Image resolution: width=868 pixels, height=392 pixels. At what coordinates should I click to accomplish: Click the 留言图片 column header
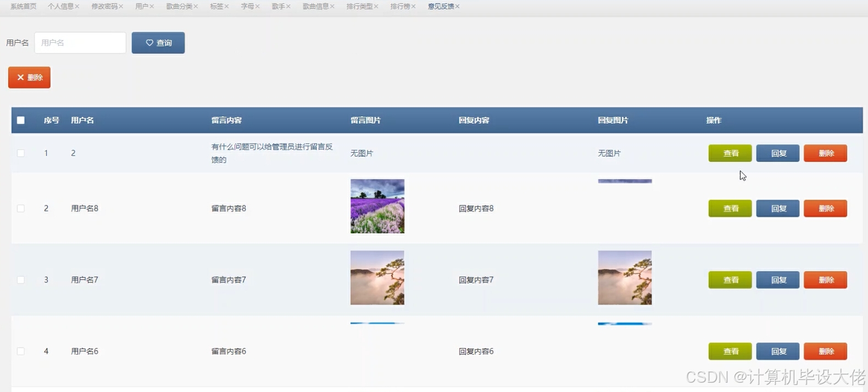coord(366,120)
